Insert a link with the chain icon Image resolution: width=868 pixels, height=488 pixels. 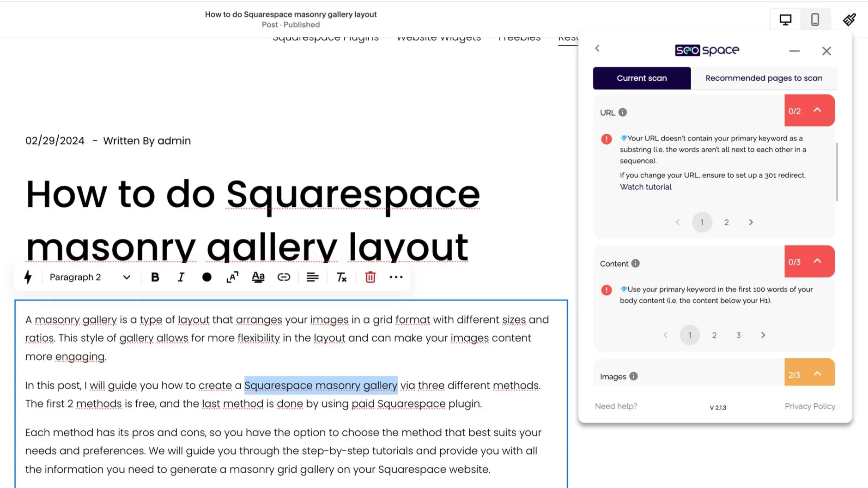click(x=284, y=277)
